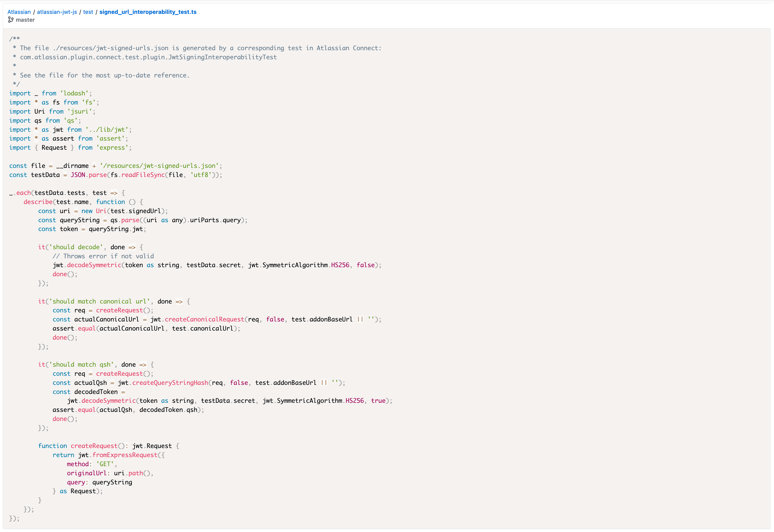The image size is (774, 532).
Task: Click the SymmetricAlgorithm.HS256 token
Action: [x=305, y=265]
